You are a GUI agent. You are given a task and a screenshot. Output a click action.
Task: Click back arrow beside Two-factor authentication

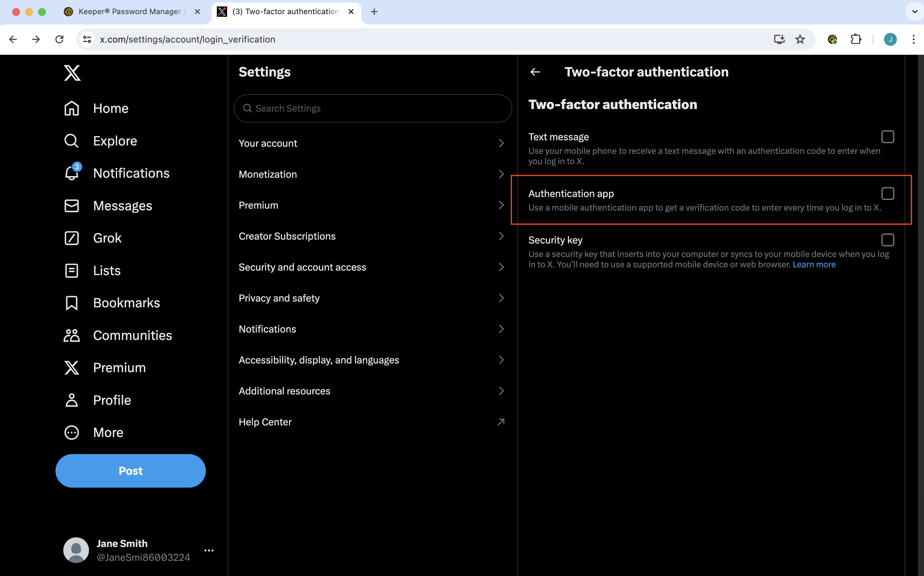(x=535, y=72)
